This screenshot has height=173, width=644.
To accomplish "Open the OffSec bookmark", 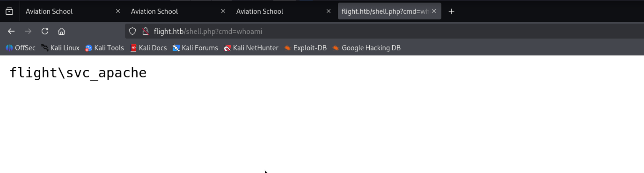I will [21, 48].
